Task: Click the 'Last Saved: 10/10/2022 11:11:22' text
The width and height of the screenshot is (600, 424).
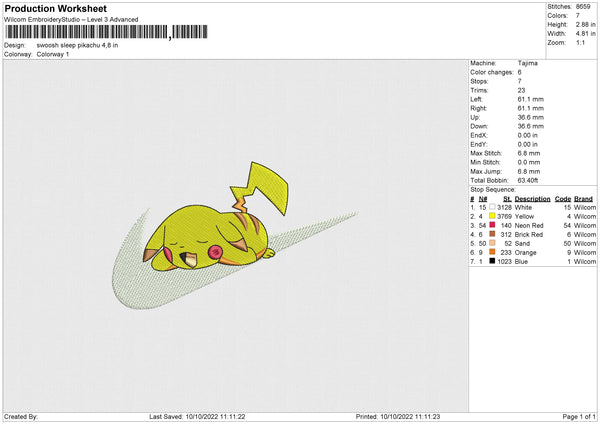Action: [x=197, y=417]
